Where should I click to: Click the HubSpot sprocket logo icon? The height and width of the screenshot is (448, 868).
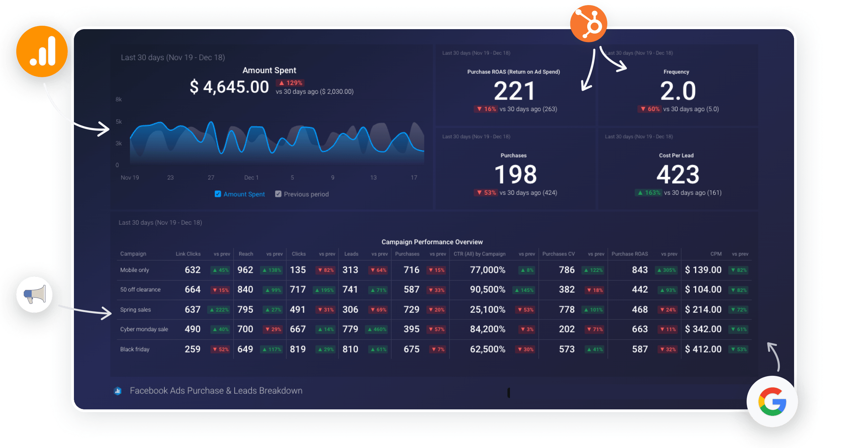click(588, 24)
